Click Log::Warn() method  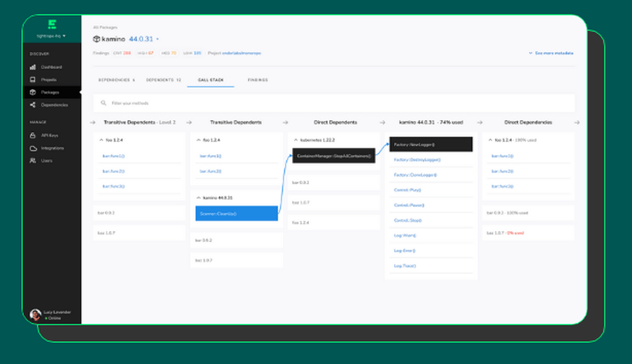404,236
